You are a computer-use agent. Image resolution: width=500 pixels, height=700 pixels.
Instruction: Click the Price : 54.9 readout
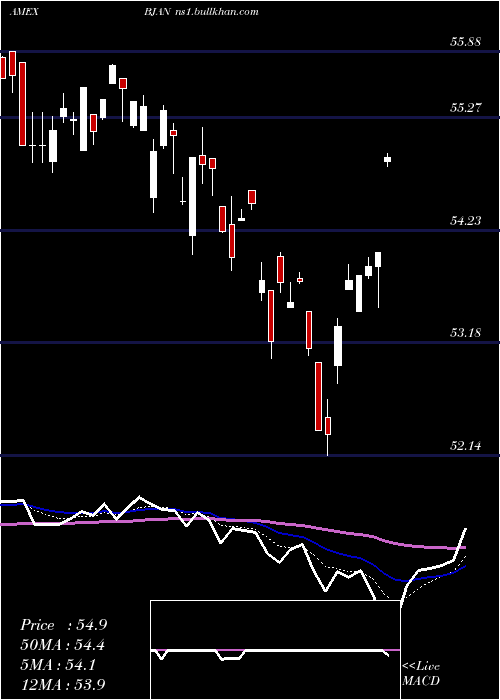coord(63,625)
